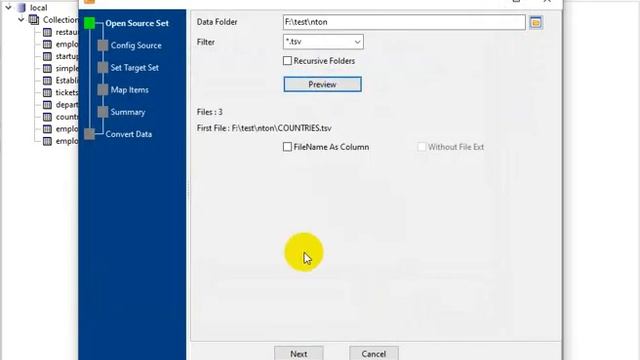Click the gray Map Items step marker
Screen dimensions: 640x360
click(x=103, y=90)
